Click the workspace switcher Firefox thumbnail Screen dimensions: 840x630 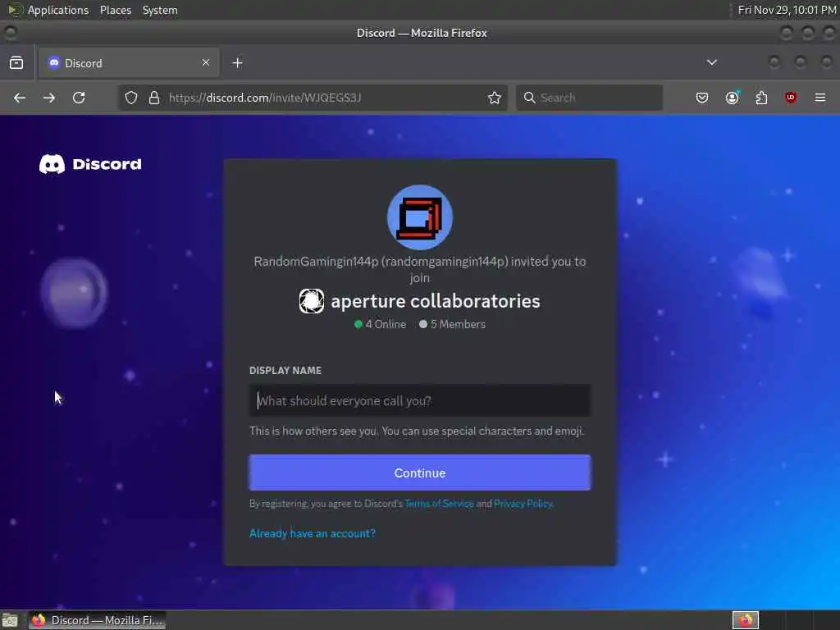(x=746, y=620)
